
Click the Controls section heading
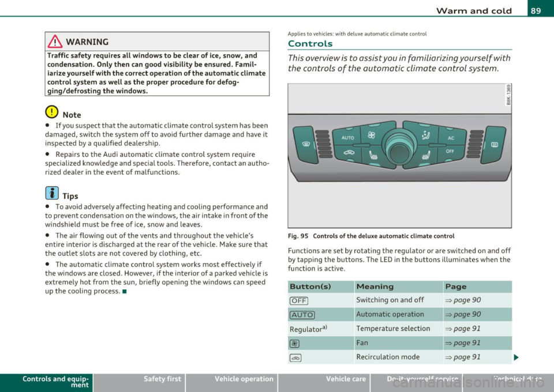point(310,44)
